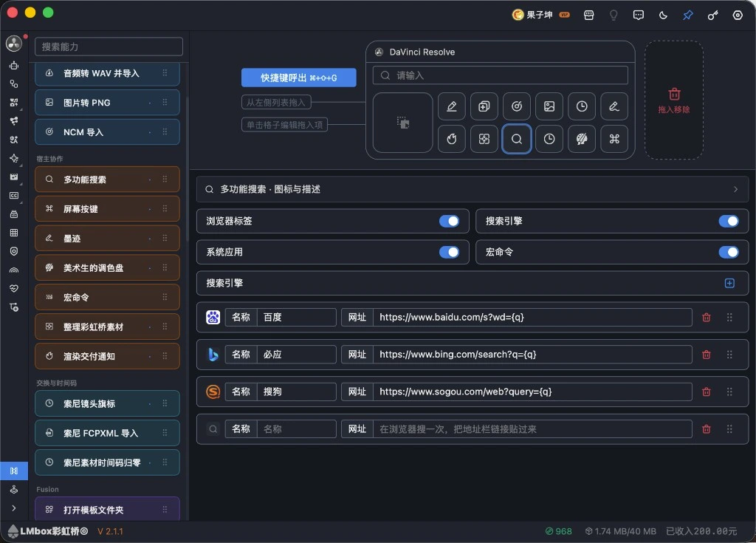Toggle 宏命令 switch
756x543 pixels.
point(728,252)
